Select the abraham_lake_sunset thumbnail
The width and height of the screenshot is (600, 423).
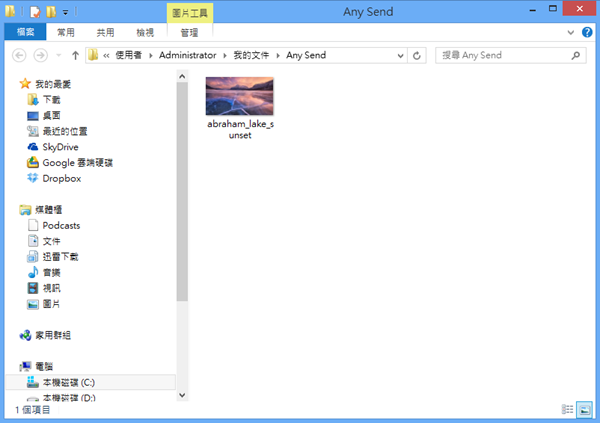240,96
